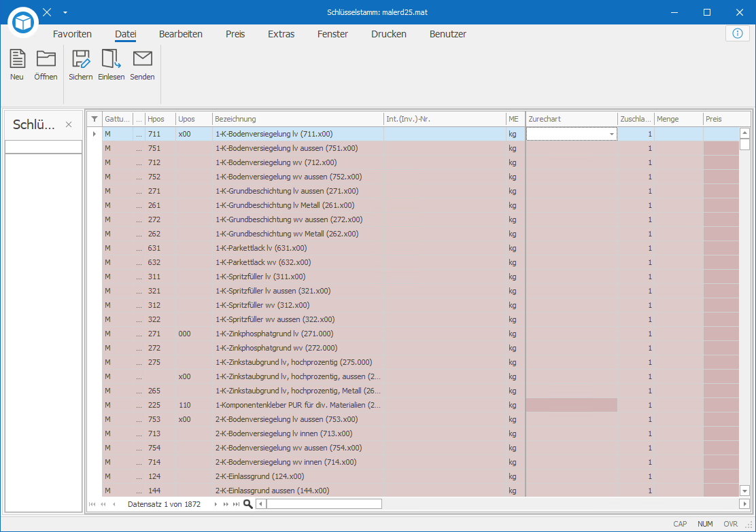Click the Zurechart cell of Komponentenkleber row
756x532 pixels.
[571, 405]
